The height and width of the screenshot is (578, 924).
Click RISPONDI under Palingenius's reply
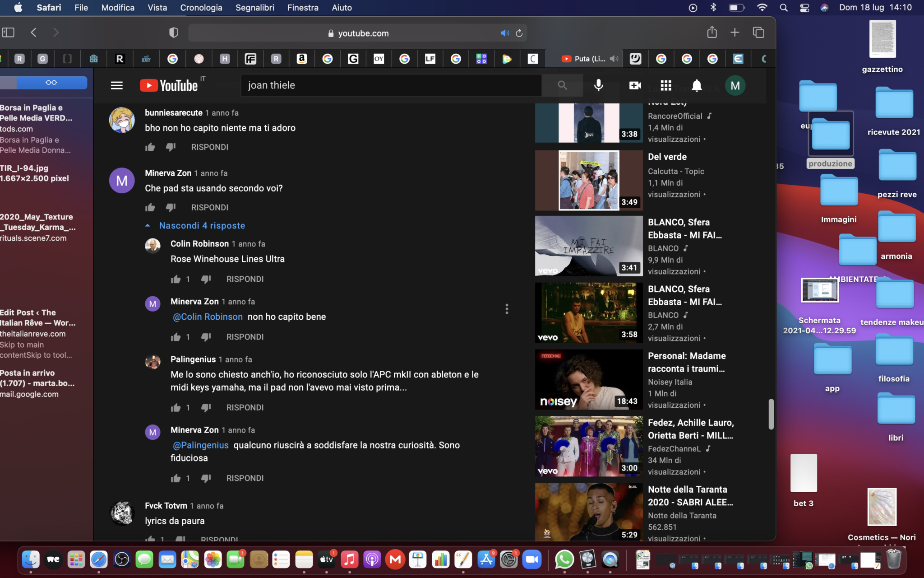tap(245, 407)
